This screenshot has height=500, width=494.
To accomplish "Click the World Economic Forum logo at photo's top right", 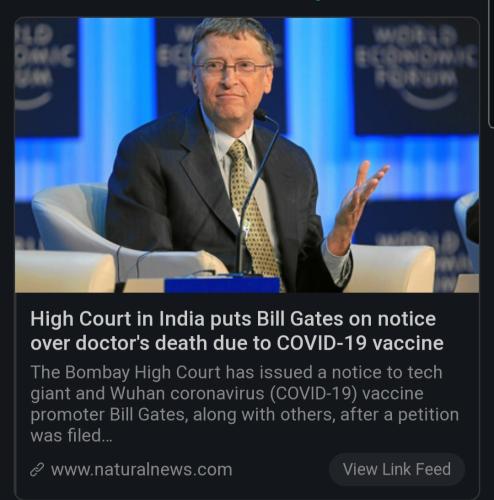I will click(x=417, y=77).
